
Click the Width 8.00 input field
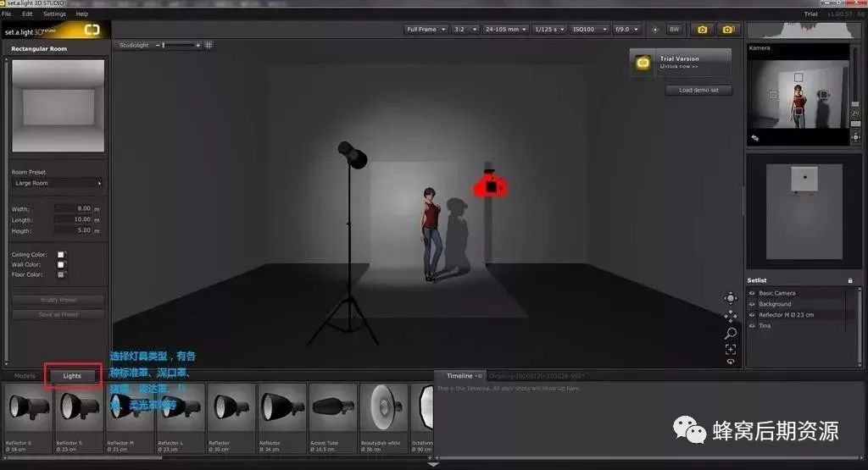coord(73,208)
